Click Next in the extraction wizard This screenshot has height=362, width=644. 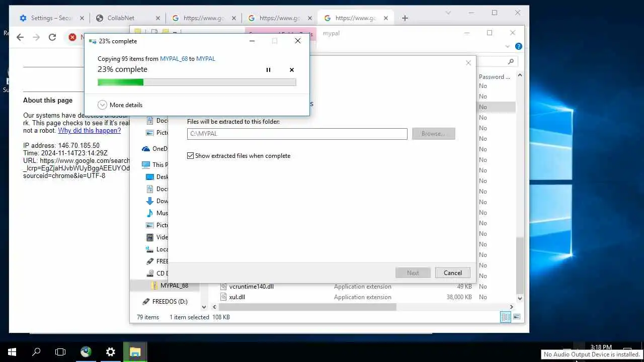[x=413, y=273]
